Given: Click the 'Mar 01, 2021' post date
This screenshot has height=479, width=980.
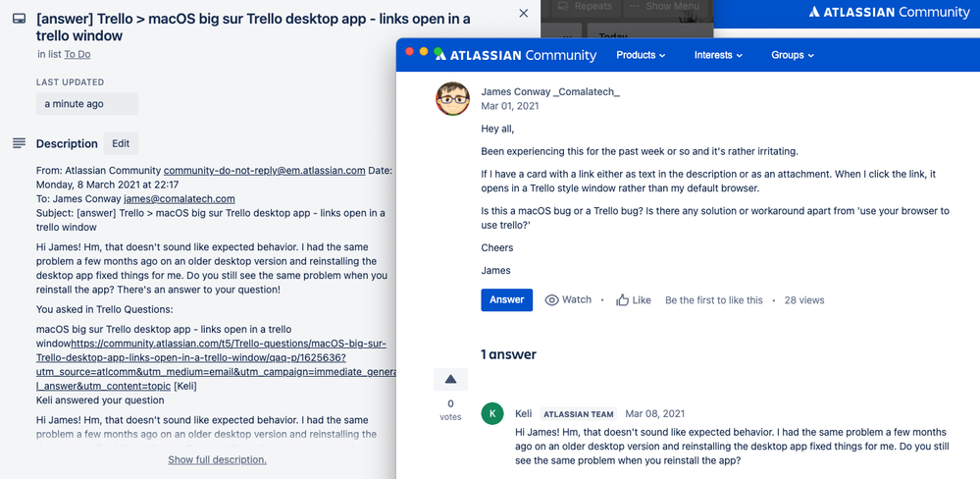Looking at the screenshot, I should (x=509, y=106).
